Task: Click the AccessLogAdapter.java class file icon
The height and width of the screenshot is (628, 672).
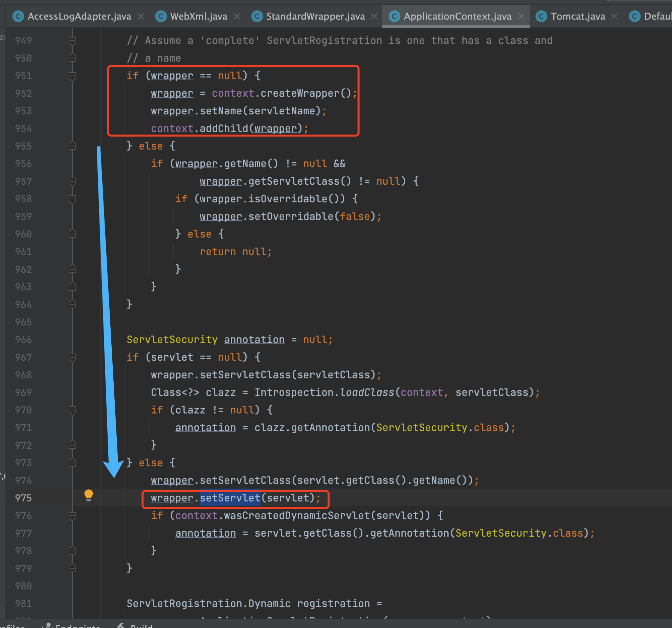Action: point(18,16)
